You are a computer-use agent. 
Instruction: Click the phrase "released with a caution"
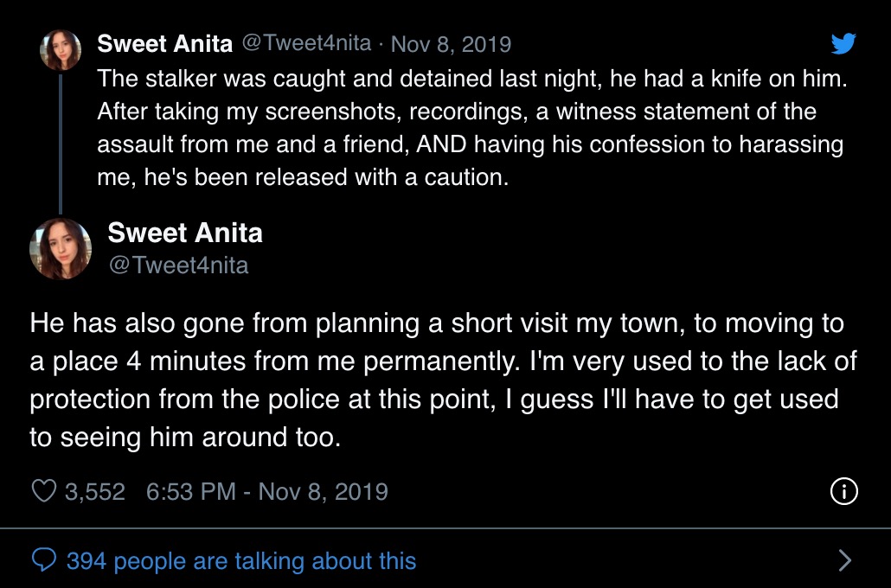[381, 177]
